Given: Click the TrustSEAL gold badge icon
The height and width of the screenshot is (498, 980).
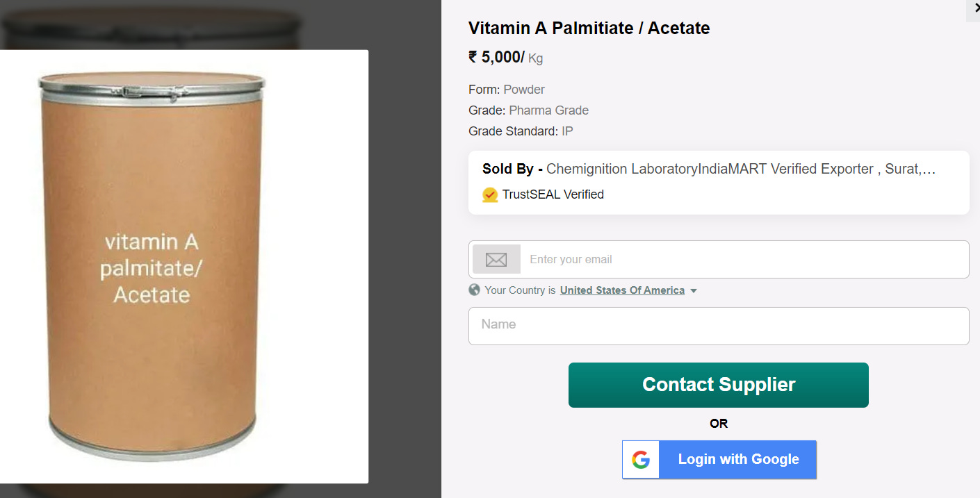Looking at the screenshot, I should pos(490,194).
